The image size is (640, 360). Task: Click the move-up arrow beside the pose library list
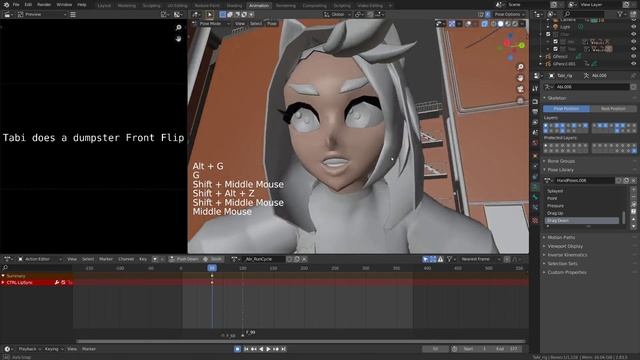coord(633,219)
